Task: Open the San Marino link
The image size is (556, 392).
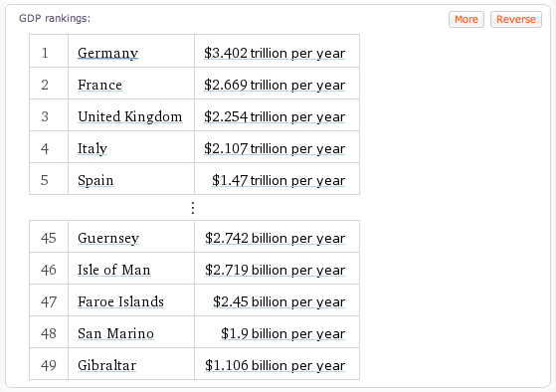Action: click(x=115, y=334)
